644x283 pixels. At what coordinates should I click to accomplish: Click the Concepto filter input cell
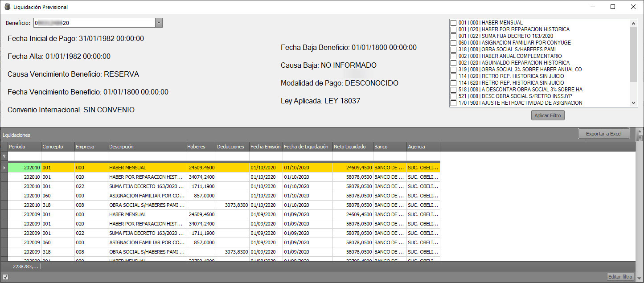(58, 156)
